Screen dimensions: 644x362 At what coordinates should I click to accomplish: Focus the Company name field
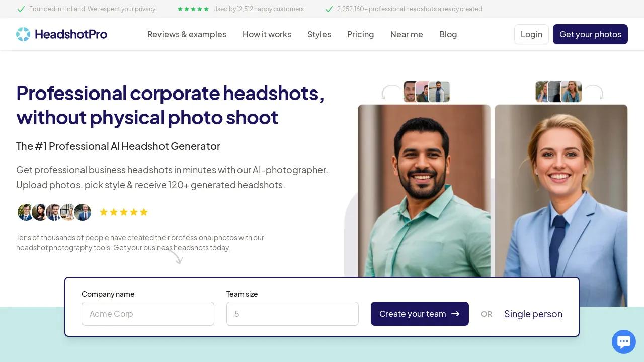click(148, 314)
